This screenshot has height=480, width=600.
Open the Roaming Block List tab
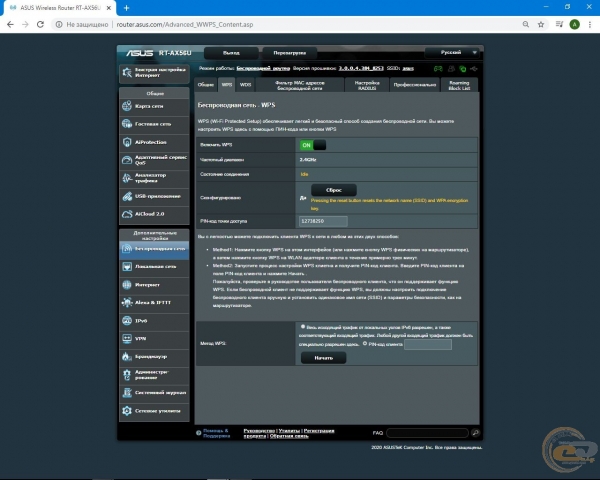[x=459, y=85]
